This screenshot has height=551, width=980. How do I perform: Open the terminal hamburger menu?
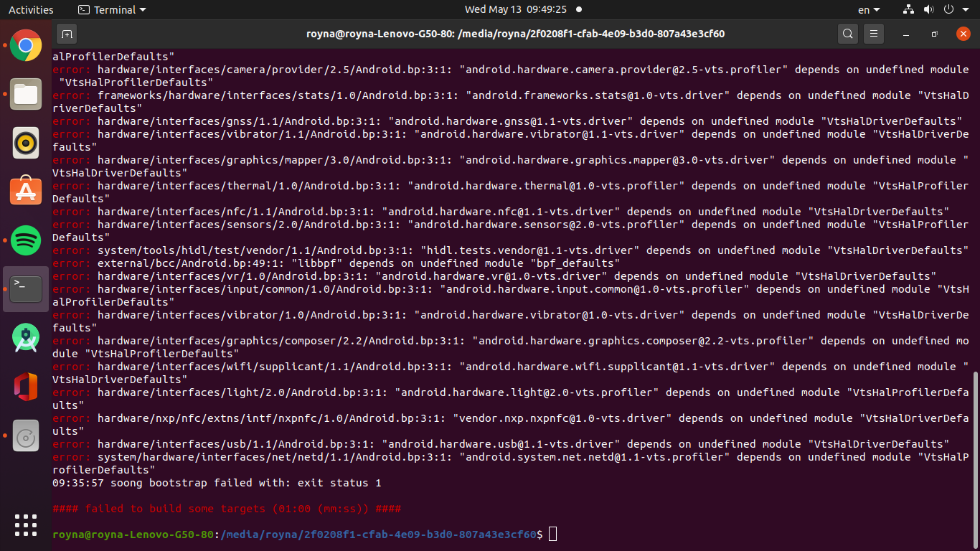point(873,34)
